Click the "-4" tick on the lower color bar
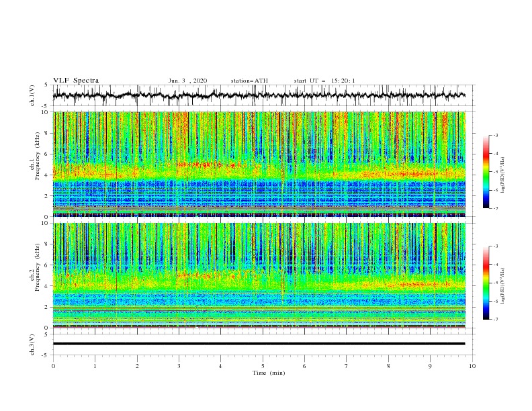Viewport: 532px width, 411px height. (x=495, y=265)
